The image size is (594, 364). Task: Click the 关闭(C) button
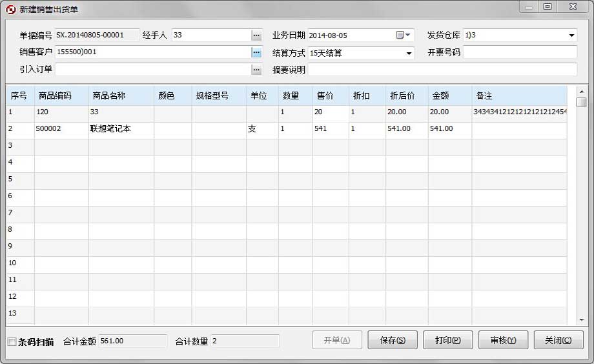(558, 340)
